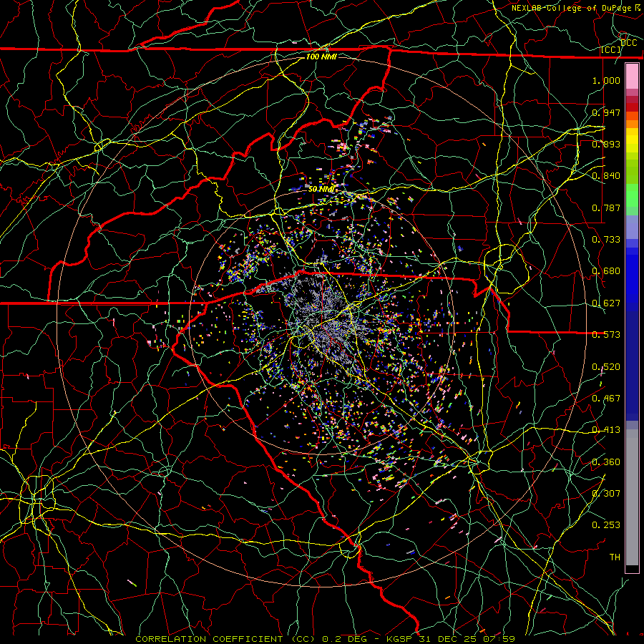This screenshot has height=644, width=644.
Task: Click the 0.947 scale value
Action: 606,112
